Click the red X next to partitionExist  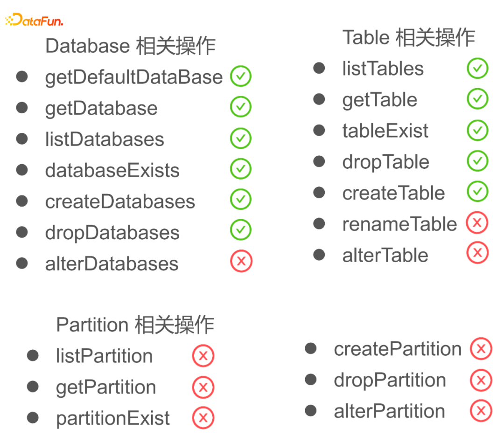pyautogui.click(x=203, y=418)
